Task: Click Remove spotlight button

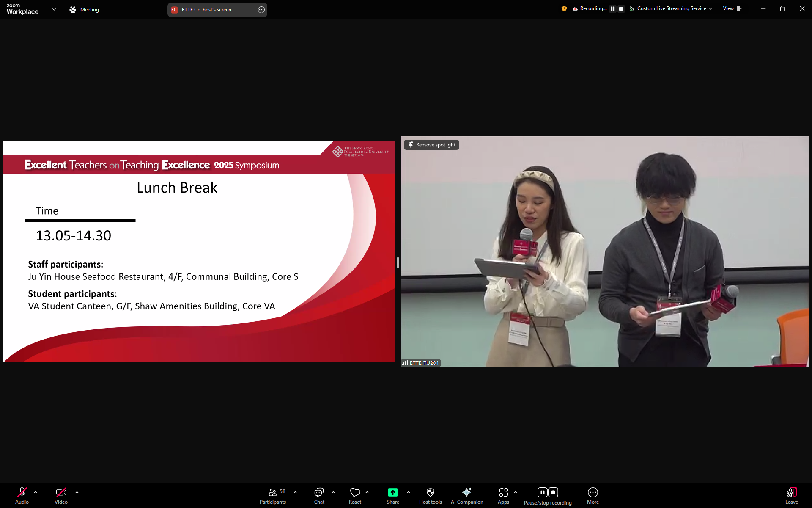Action: (431, 145)
